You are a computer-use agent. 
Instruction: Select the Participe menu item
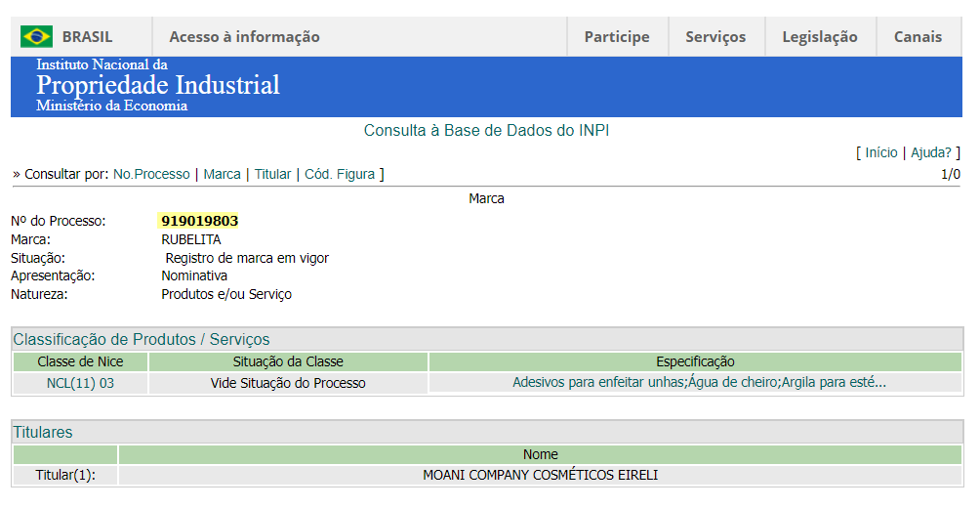pos(616,37)
